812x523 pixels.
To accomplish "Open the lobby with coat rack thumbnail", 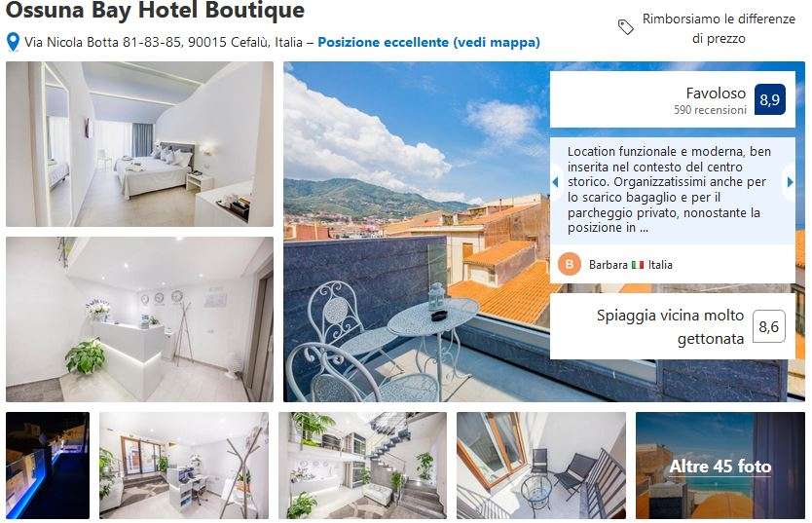I will click(x=184, y=466).
